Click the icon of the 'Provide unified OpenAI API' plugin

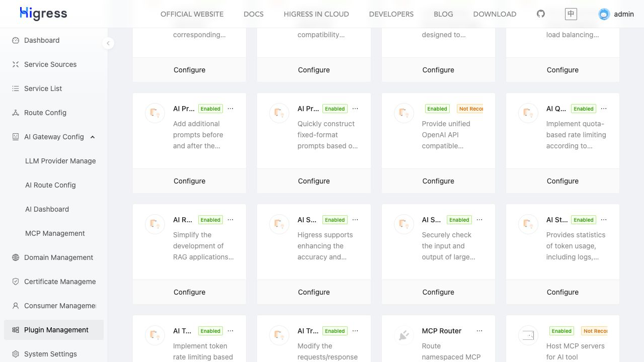pyautogui.click(x=404, y=113)
